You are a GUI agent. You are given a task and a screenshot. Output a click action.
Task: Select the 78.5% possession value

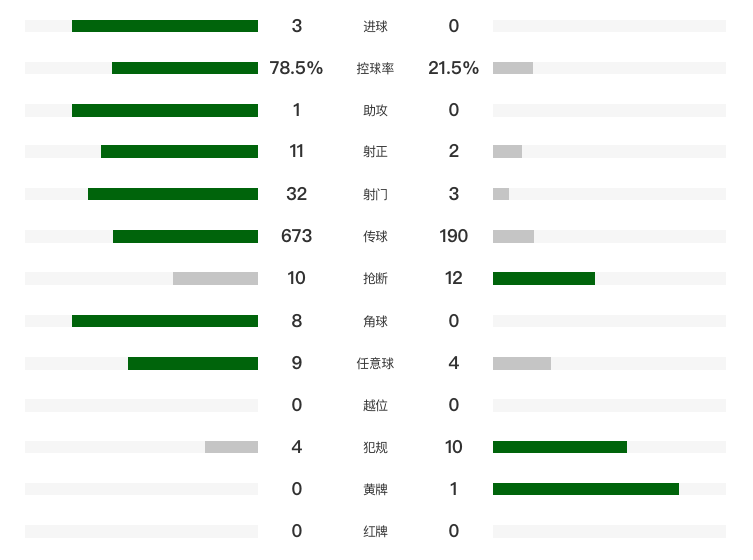click(296, 68)
